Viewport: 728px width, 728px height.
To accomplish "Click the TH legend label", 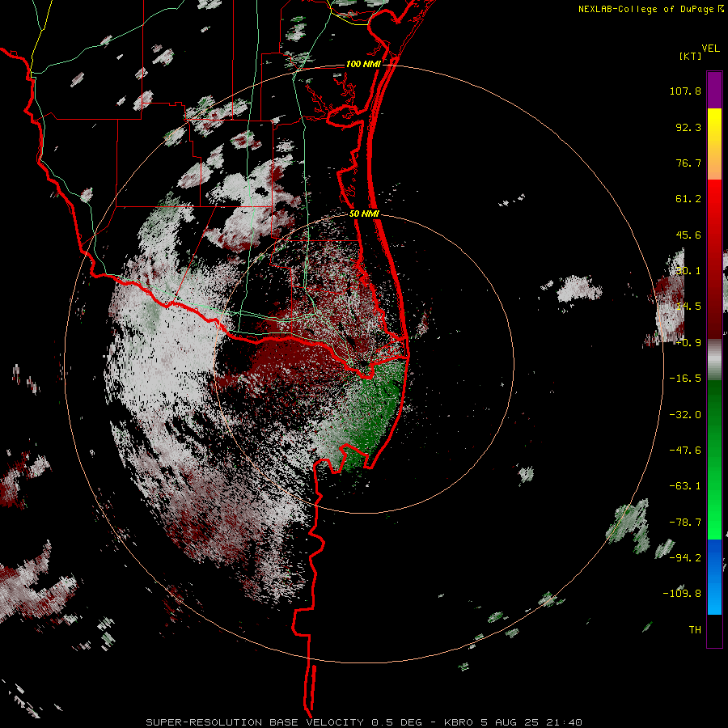I will pos(695,629).
